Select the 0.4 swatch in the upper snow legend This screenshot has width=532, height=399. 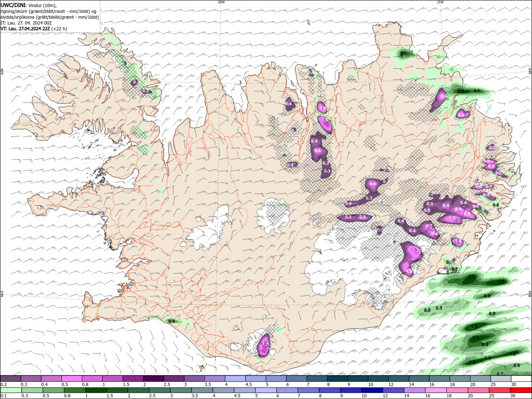pos(51,378)
